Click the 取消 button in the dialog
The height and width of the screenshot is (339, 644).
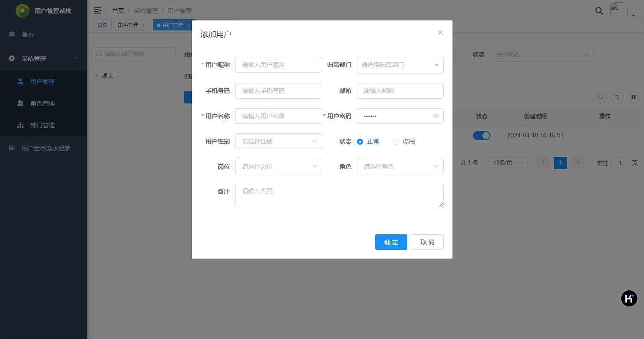coord(428,242)
